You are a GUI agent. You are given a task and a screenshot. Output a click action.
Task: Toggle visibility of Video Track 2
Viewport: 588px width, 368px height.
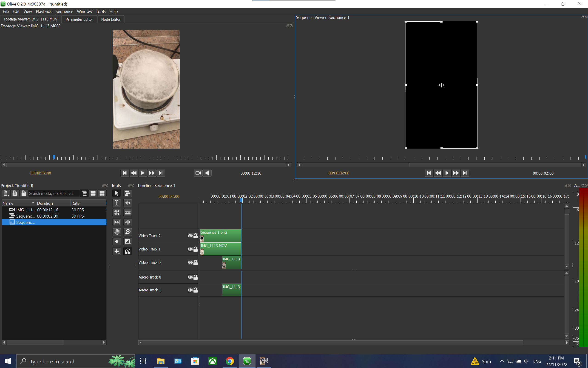[190, 236]
